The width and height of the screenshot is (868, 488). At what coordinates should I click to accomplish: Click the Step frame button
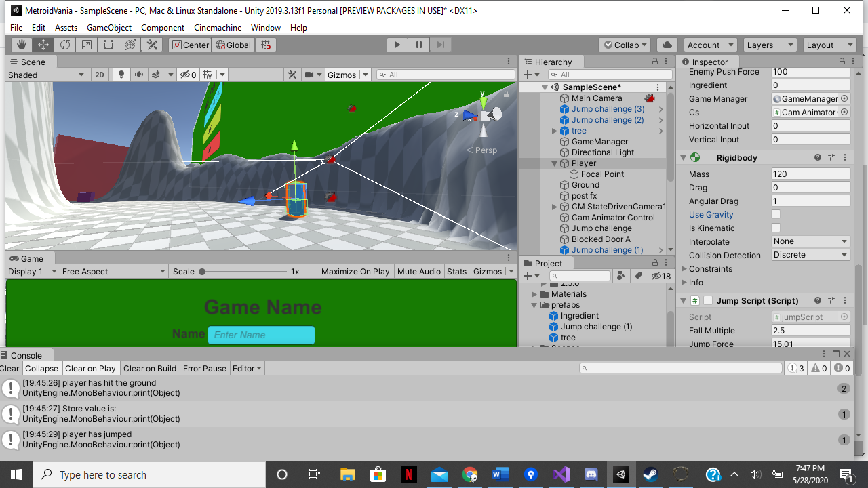point(441,45)
